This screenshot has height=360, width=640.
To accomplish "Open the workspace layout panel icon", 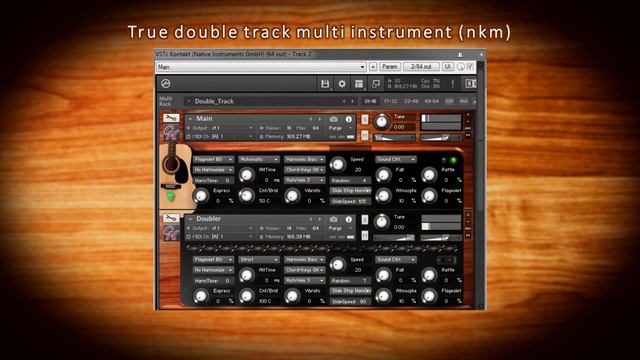I will pos(359,84).
